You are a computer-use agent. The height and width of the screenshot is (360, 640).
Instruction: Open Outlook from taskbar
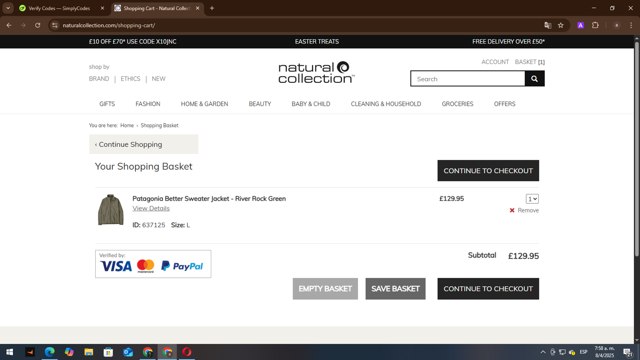(x=128, y=352)
